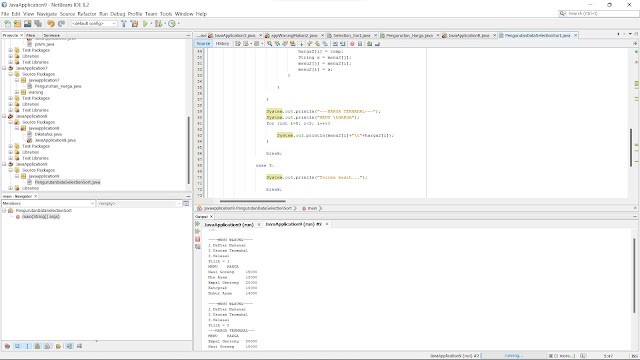Collapse the JavaApplication7 project node
Viewport: 640px width, 360px height.
point(4,68)
